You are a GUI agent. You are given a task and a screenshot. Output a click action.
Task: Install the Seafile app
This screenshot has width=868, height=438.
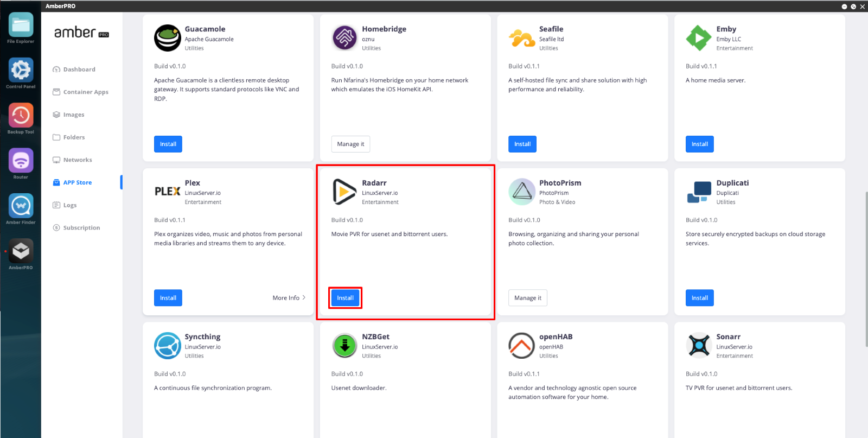click(522, 144)
